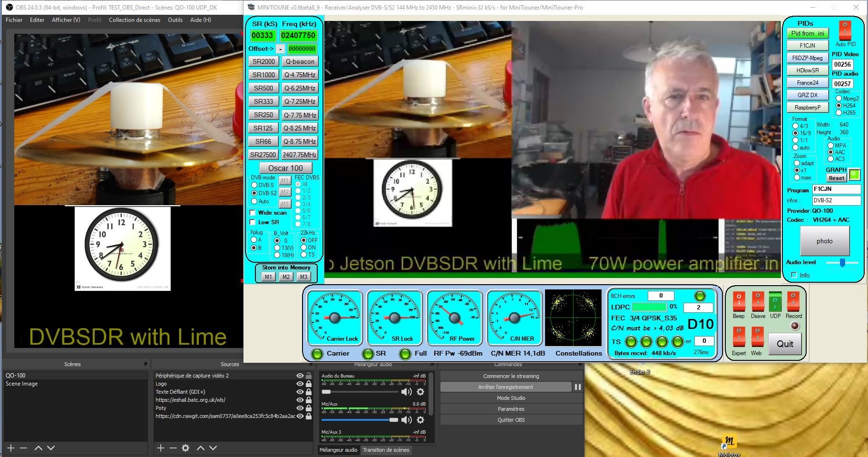Screen dimensions: 868x457
Task: Click Quit in MiniTioune
Action: [x=785, y=344]
